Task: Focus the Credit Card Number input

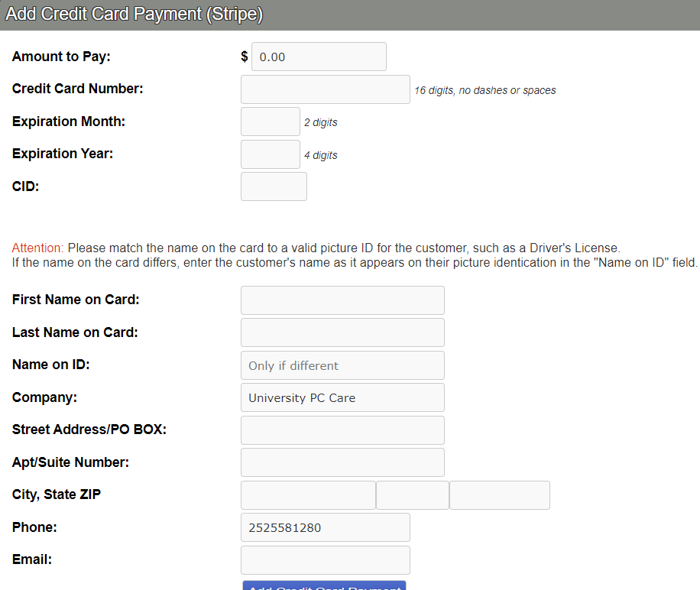Action: coord(325,89)
